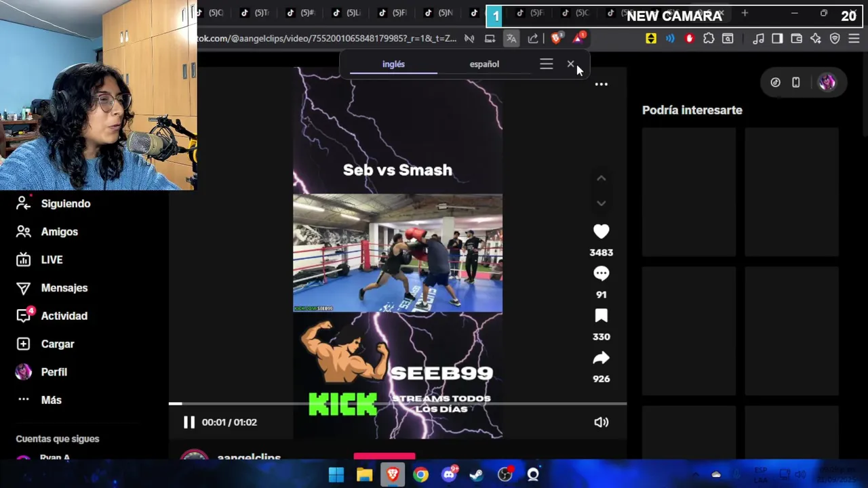Click the phone icon in TikTok's top right
868x488 pixels.
[x=795, y=82]
